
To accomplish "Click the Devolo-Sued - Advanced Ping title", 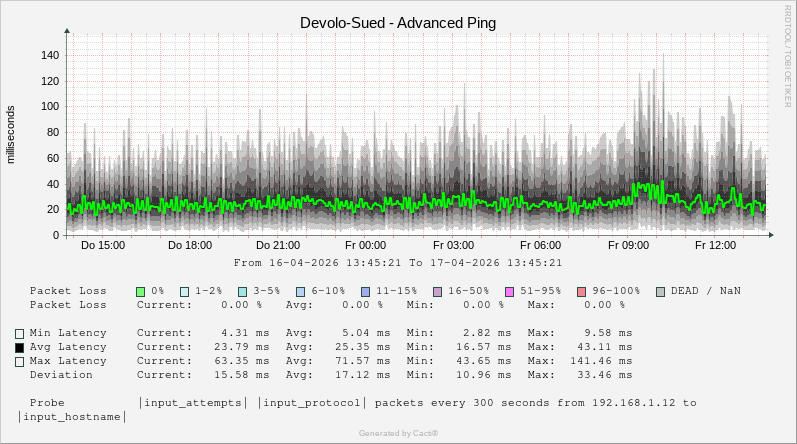I will [398, 22].
